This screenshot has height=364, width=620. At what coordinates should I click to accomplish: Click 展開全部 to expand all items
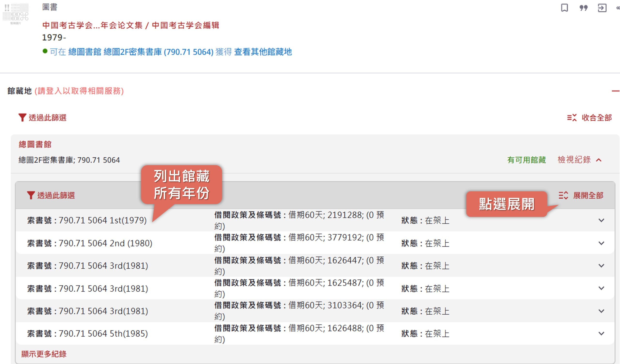(x=588, y=195)
